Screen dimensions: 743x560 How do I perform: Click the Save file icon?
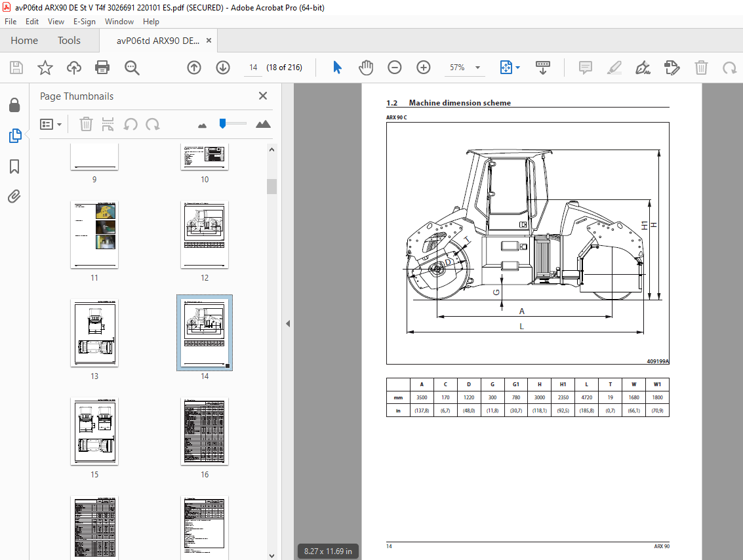click(x=16, y=68)
